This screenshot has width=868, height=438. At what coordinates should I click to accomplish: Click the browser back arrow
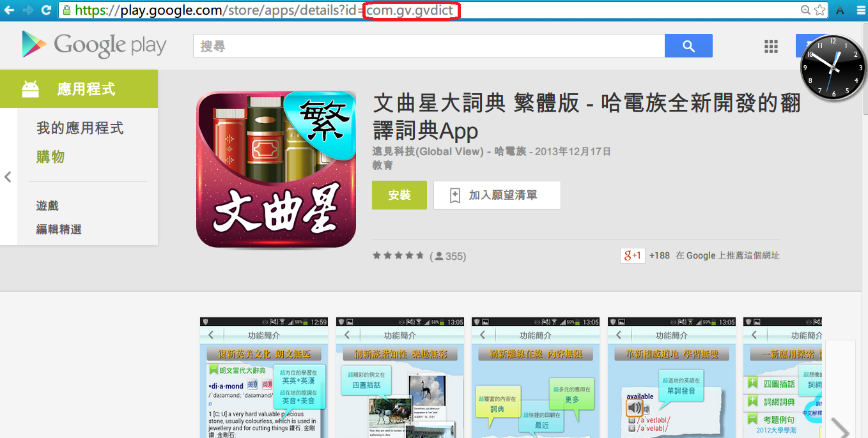(10, 10)
